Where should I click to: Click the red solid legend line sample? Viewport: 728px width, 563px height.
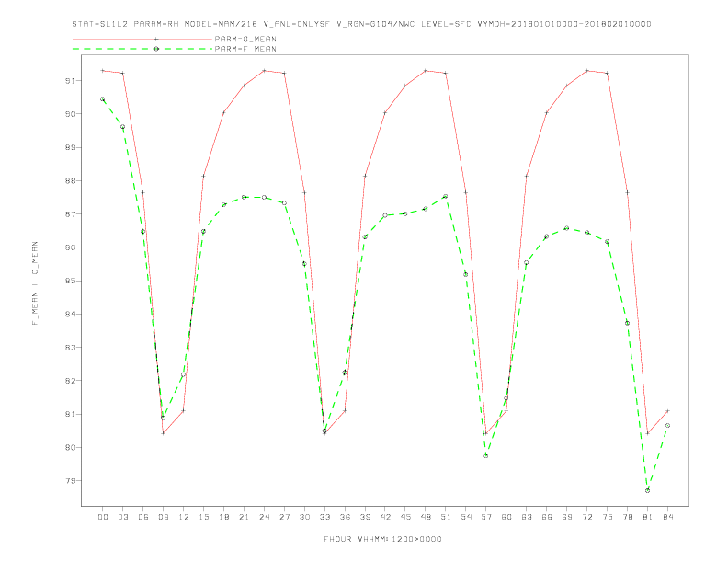142,39
